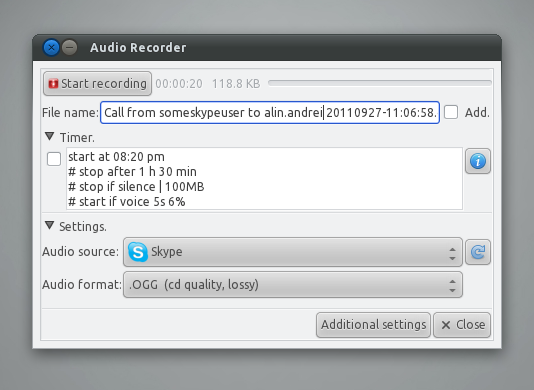Click the Skype icon in the Audio source combo
Image resolution: width=534 pixels, height=390 pixels.
pyautogui.click(x=138, y=252)
